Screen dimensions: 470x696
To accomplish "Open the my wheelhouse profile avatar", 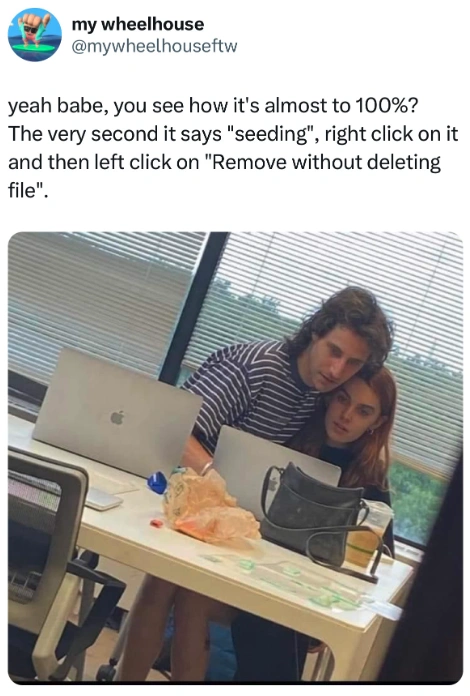I will tap(35, 35).
